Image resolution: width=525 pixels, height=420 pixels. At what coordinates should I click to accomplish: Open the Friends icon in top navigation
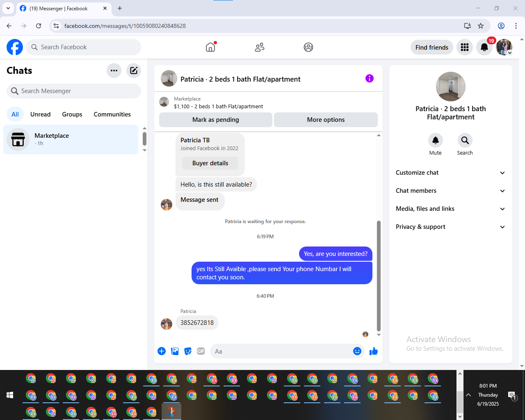pos(260,47)
